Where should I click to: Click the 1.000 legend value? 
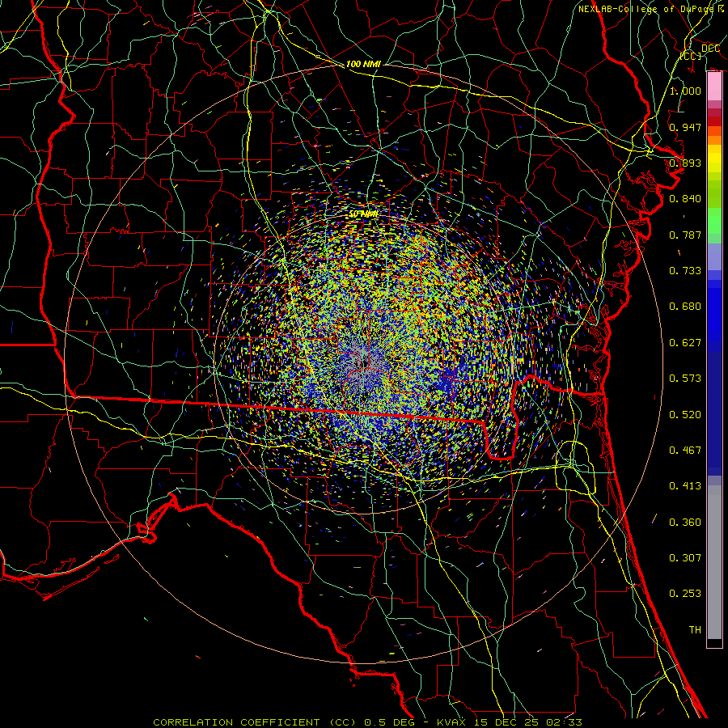(x=685, y=91)
